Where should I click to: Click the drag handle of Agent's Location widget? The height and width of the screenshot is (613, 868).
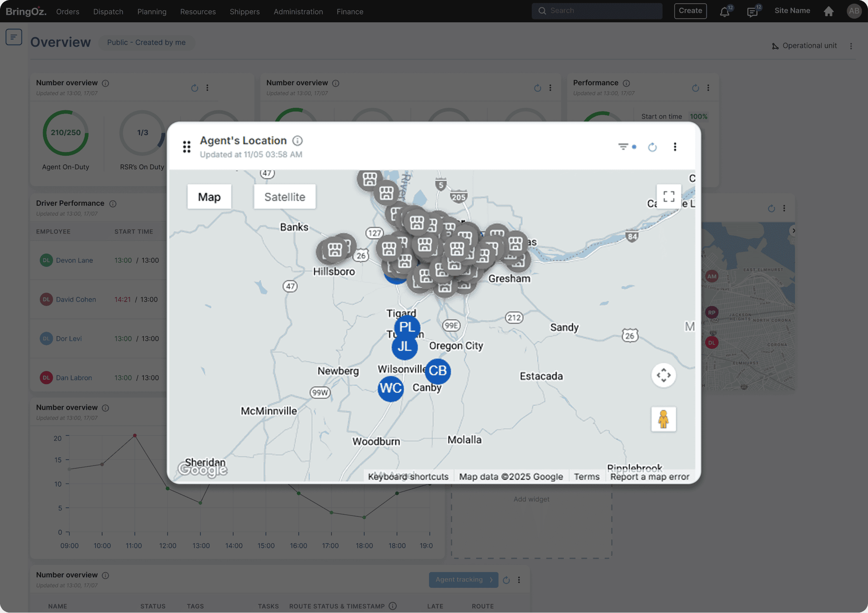(187, 147)
